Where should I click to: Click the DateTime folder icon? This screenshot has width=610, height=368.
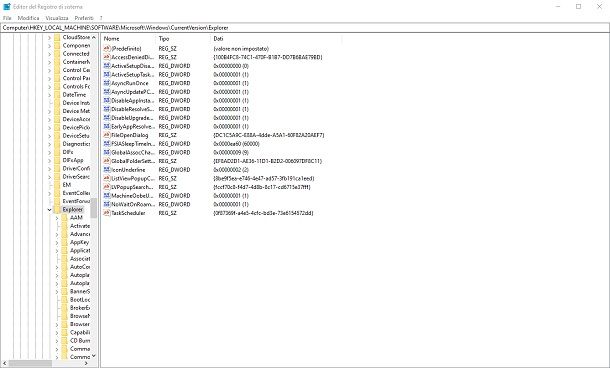tap(57, 95)
